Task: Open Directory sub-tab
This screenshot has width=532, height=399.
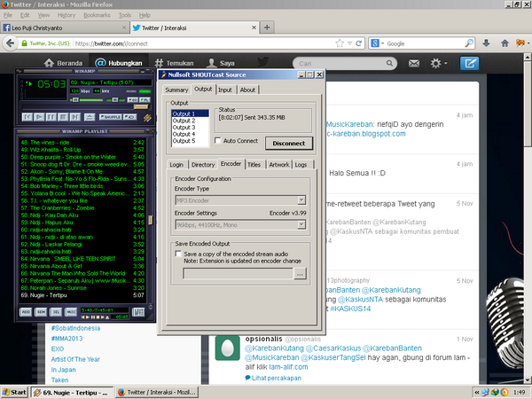Action: (x=203, y=165)
